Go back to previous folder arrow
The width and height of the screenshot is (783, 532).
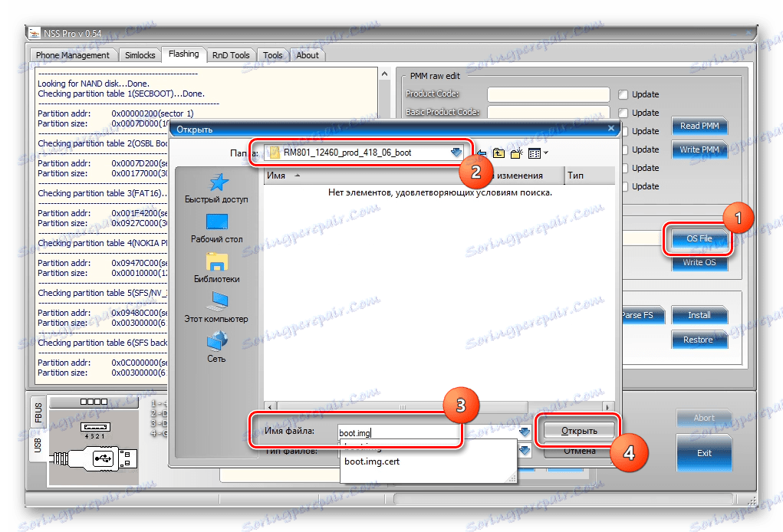coord(482,153)
